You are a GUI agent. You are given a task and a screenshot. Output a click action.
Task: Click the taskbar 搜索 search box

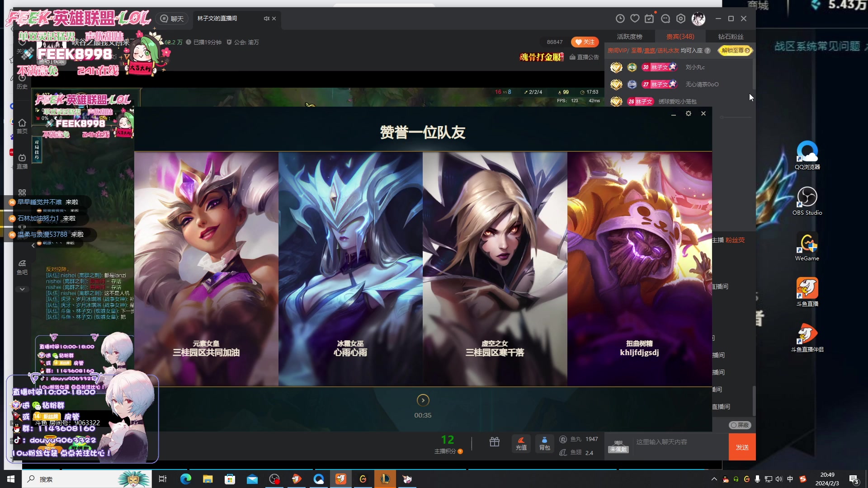click(x=86, y=479)
